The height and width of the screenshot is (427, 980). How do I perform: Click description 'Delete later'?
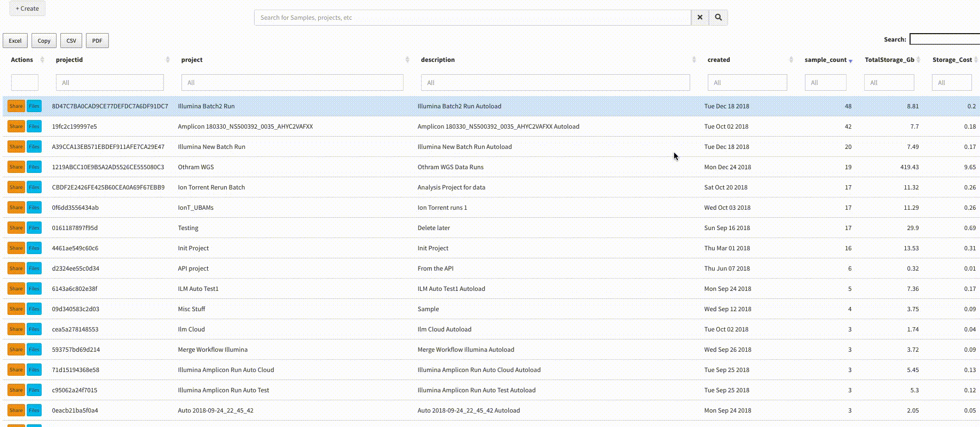[x=433, y=228]
